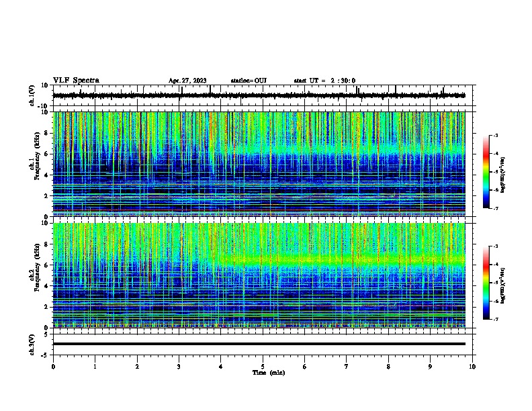Click the time axis tick label "9"
532x411 pixels.
pyautogui.click(x=430, y=367)
